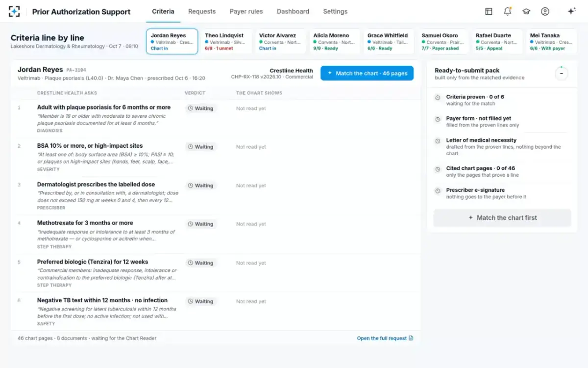Click the Waiting badge on the plaque psoriasis row
The height and width of the screenshot is (368, 588).
201,108
